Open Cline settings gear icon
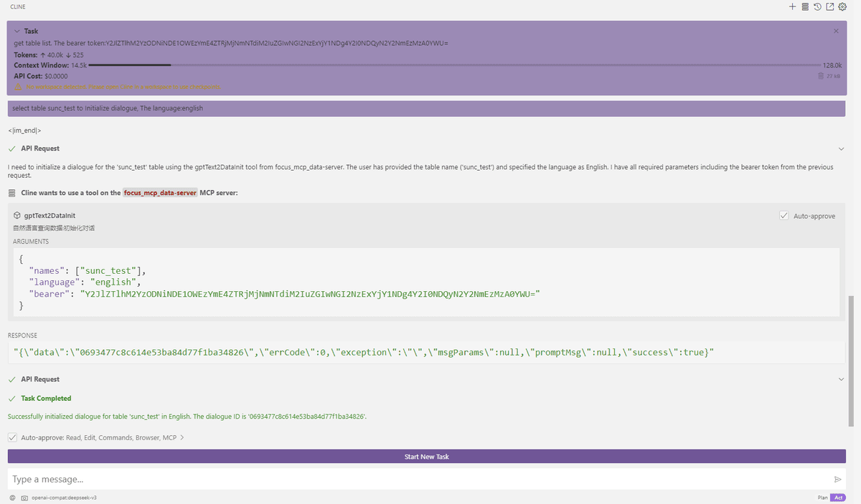The image size is (861, 504). click(842, 6)
